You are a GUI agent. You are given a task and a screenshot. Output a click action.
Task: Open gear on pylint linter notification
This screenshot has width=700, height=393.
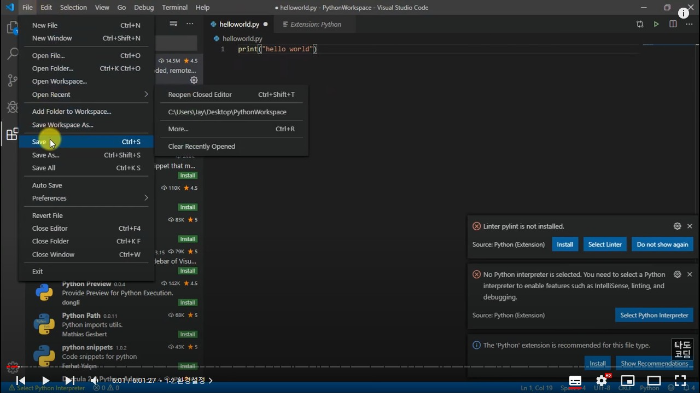pos(677,226)
